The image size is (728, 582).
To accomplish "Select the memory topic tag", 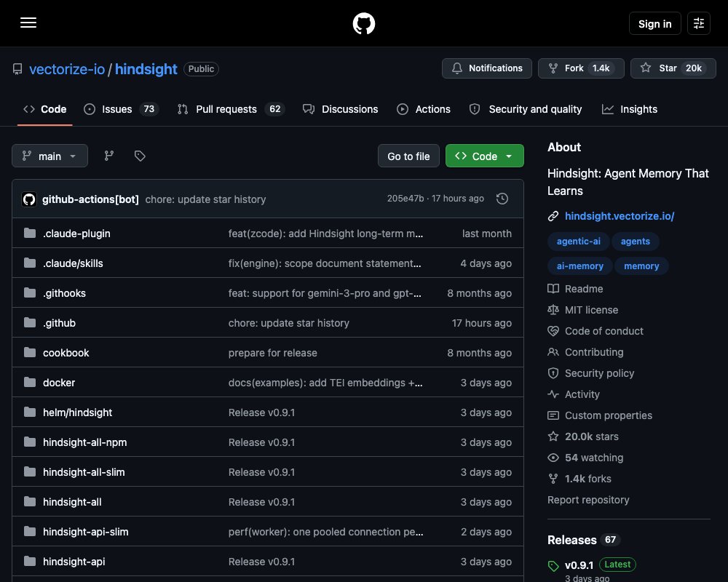I will (641, 266).
